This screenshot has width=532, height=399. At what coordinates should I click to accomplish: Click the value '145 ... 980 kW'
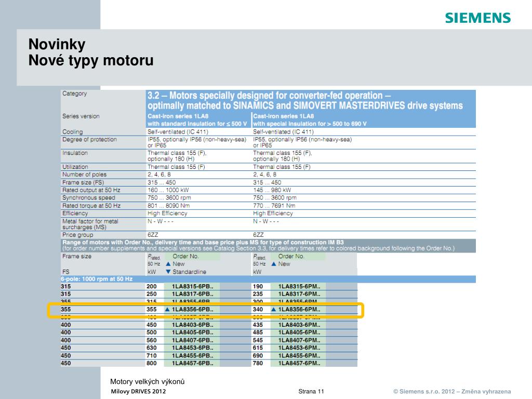click(x=272, y=190)
